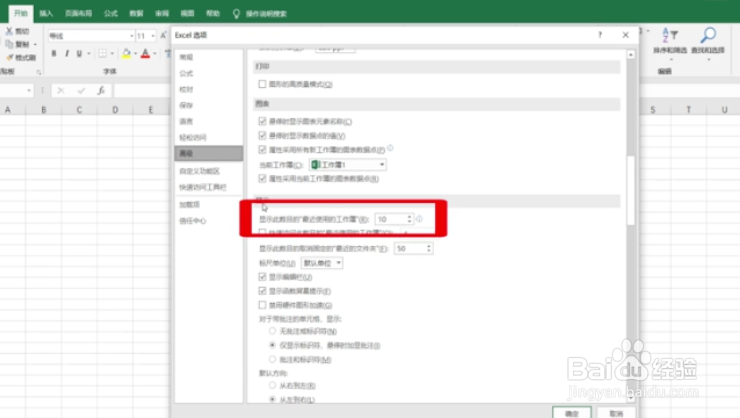Screen dimensions: 740x418
Task: Expand the font color dropdown arrow
Action: pyautogui.click(x=154, y=54)
